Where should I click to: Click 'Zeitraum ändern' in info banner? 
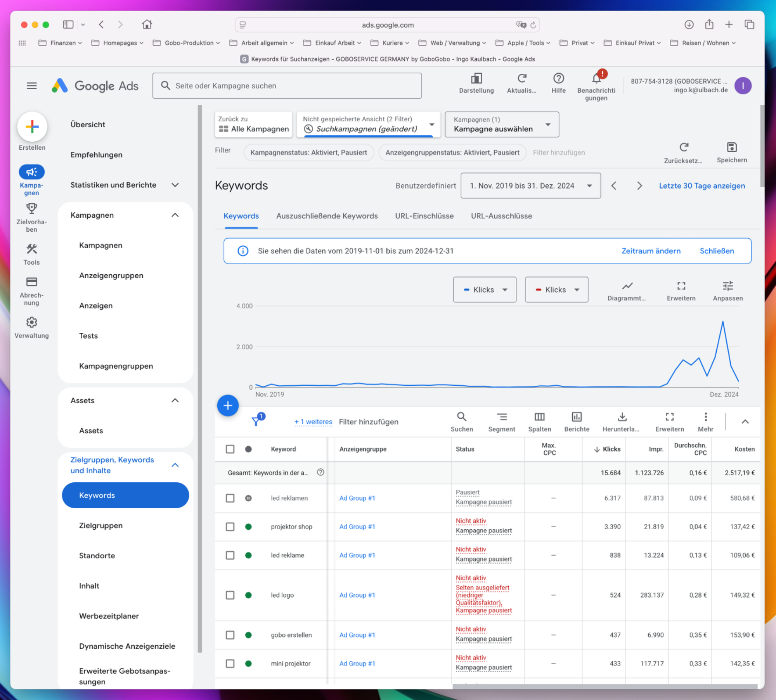[x=651, y=251]
